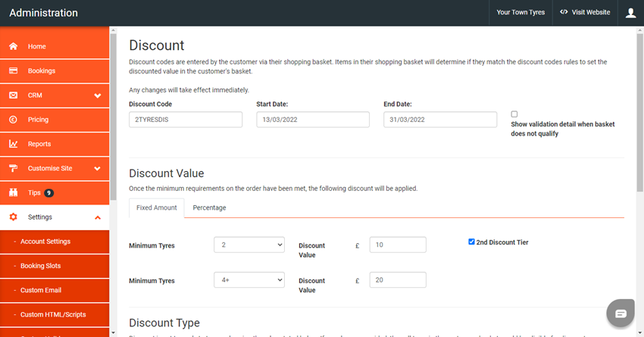Select the Fixed Amount tab

pos(156,208)
